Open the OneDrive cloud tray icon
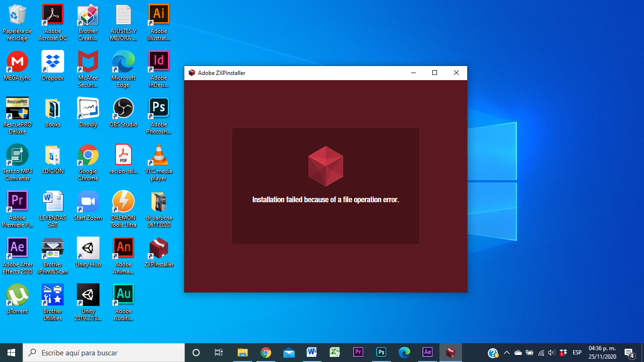 [518, 353]
